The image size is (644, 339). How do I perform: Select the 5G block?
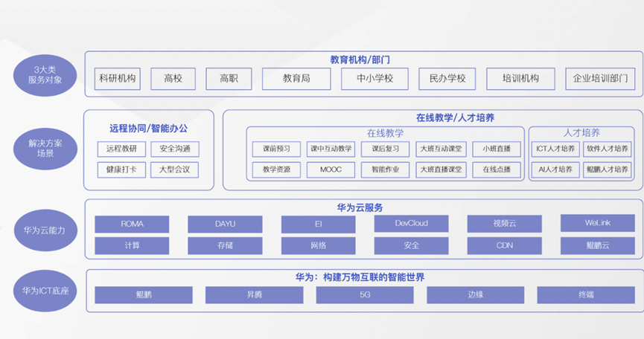[365, 295]
